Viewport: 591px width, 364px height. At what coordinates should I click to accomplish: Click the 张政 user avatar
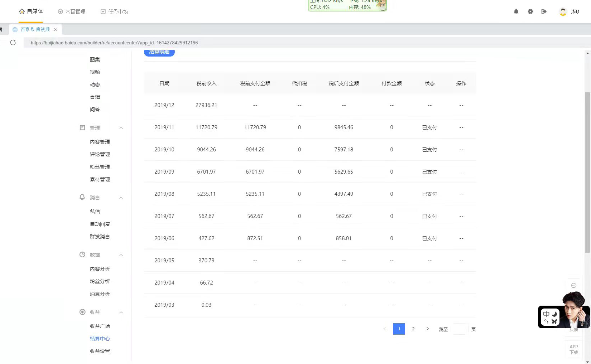point(563,11)
